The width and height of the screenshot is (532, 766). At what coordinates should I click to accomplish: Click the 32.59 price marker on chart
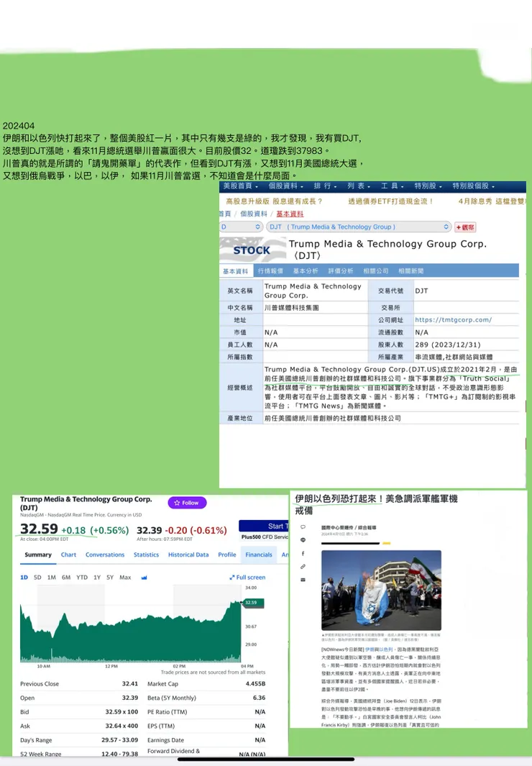tap(254, 603)
